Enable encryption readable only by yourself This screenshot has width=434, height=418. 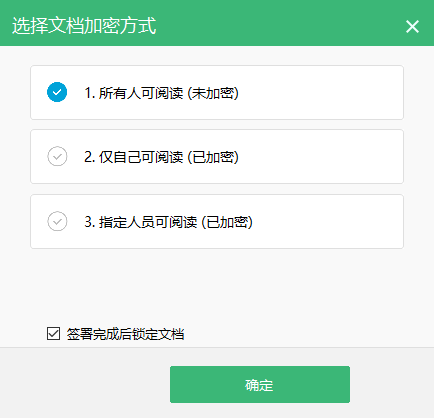coord(217,157)
